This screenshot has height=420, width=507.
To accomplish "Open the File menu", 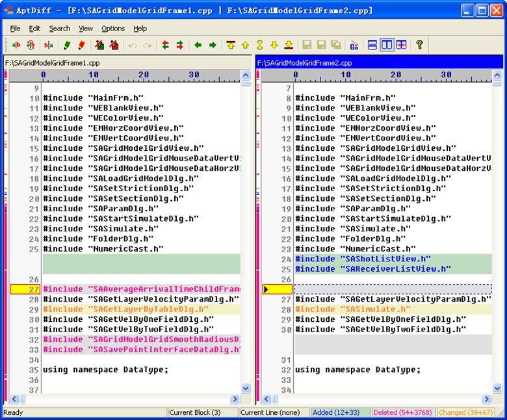I will (x=15, y=29).
